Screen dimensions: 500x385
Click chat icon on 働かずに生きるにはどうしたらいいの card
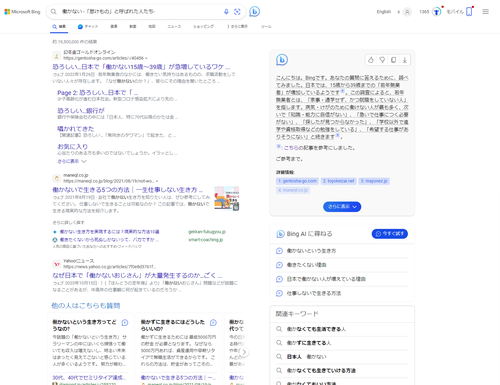click(213, 322)
